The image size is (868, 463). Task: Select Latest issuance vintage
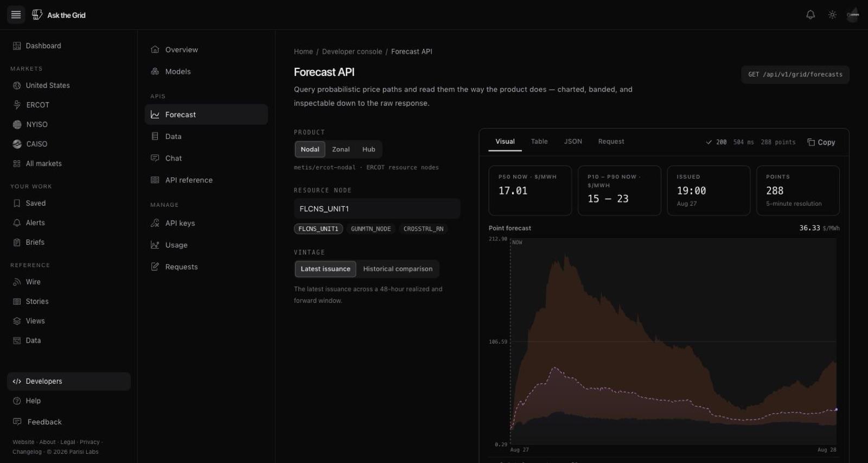pos(325,269)
